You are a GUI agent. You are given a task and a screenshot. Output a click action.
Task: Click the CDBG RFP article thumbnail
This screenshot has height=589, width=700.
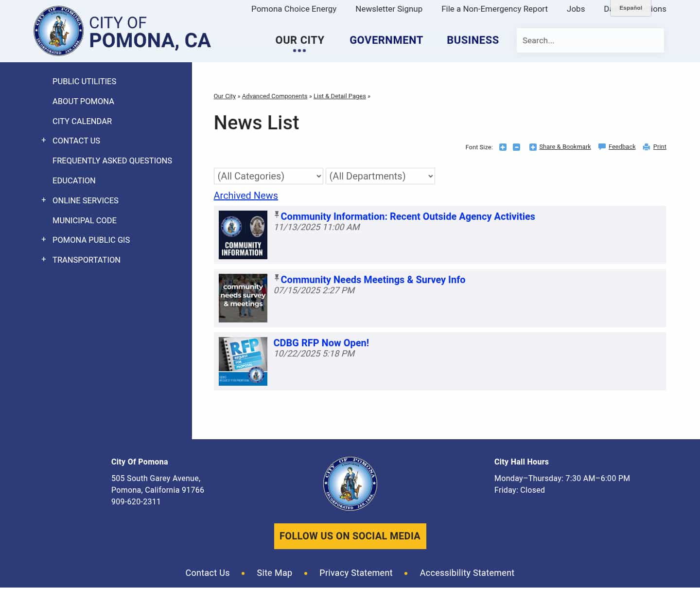pyautogui.click(x=243, y=361)
